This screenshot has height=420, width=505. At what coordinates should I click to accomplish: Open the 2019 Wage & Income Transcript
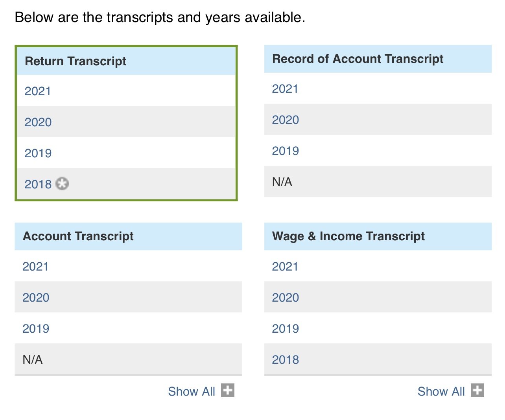tap(286, 329)
